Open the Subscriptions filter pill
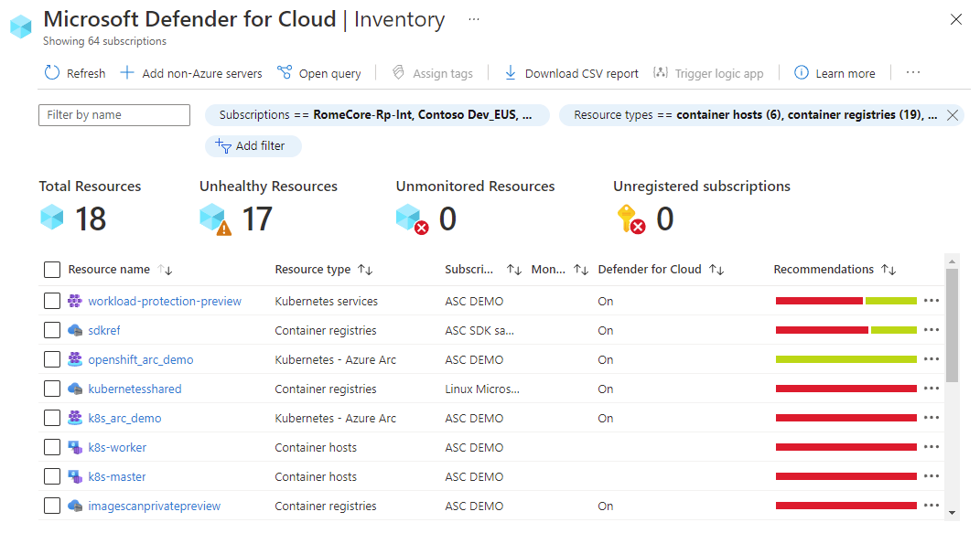Viewport: 980px width, 533px height. (x=377, y=115)
